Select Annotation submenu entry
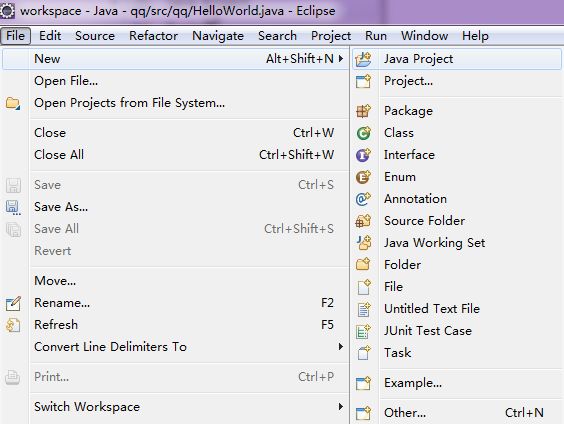Screen dimensions: 564x424 (x=457, y=199)
